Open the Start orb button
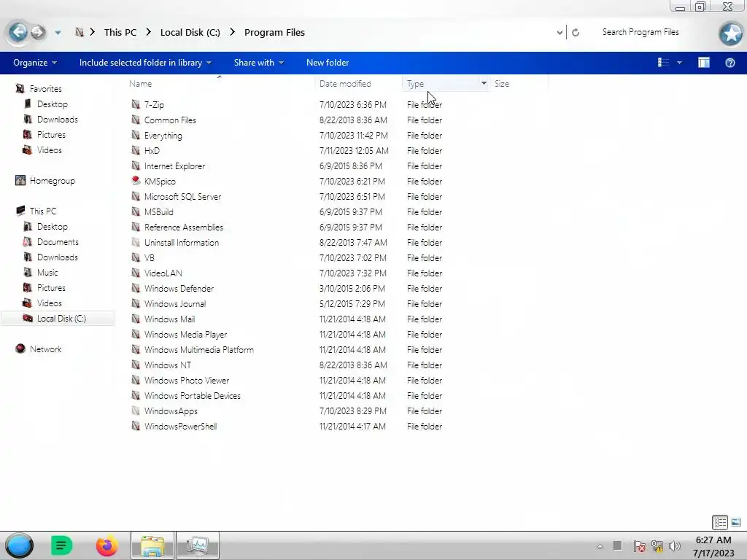Screen dimensions: 747x560 (20, 545)
